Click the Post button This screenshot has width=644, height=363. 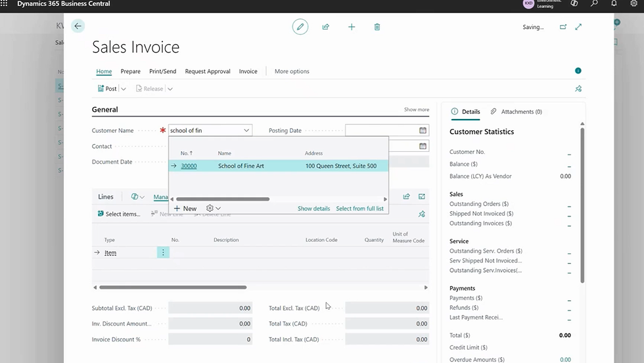tap(107, 88)
